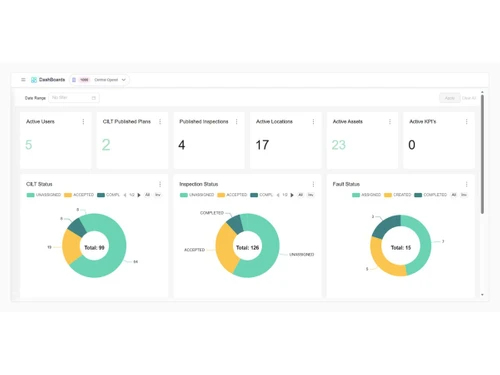Click the CILT Published Plans count 2
Image resolution: width=500 pixels, height=375 pixels.
click(x=106, y=145)
